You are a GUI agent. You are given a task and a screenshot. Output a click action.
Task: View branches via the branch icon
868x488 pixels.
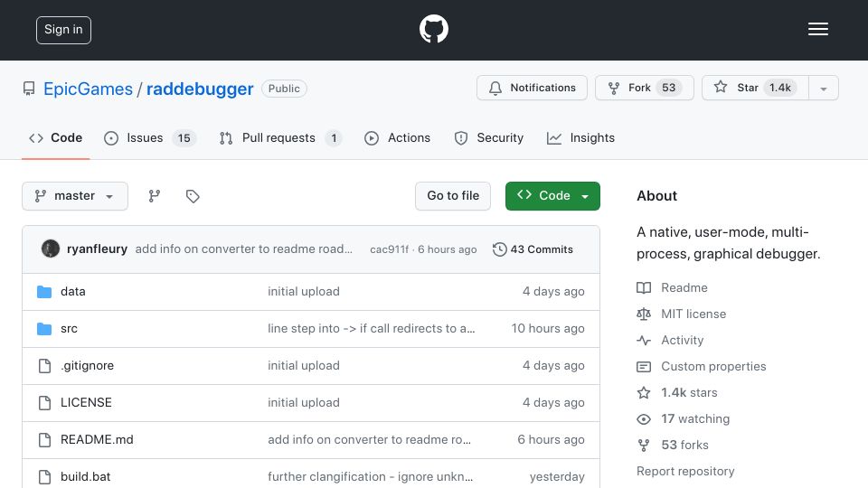coord(155,196)
